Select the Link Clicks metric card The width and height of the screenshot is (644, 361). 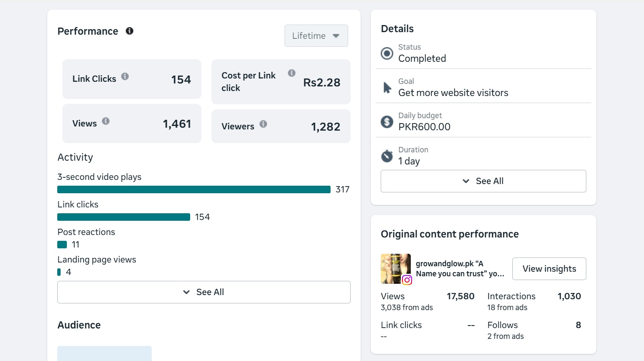pyautogui.click(x=132, y=79)
